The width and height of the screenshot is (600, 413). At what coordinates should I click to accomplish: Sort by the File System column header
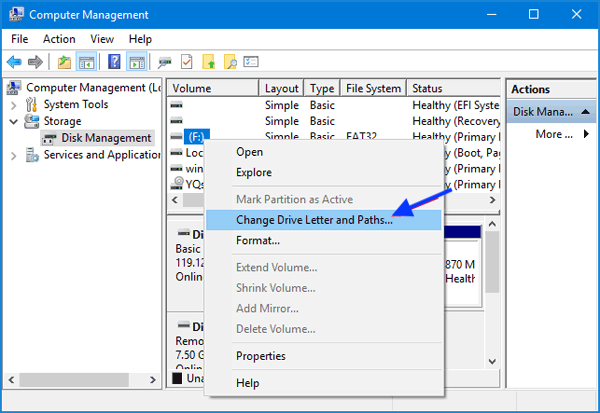pos(373,88)
